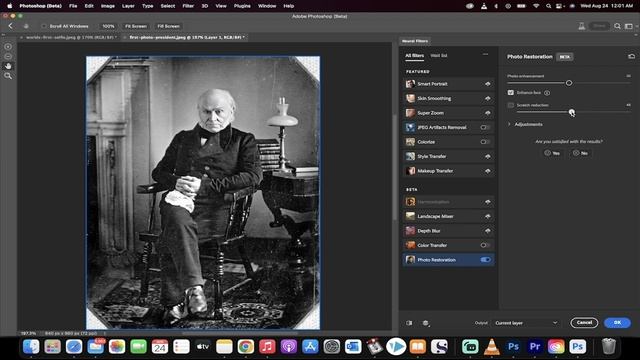
Task: Select the All filters tab
Action: click(x=414, y=56)
